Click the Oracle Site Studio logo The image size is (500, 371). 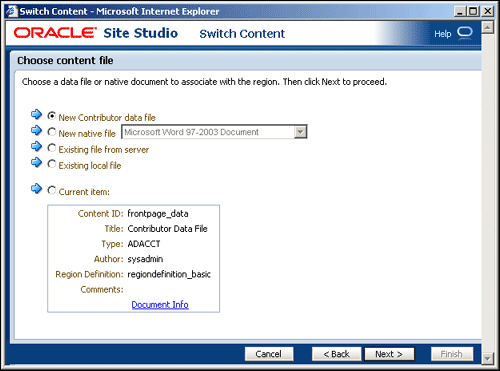tap(96, 33)
